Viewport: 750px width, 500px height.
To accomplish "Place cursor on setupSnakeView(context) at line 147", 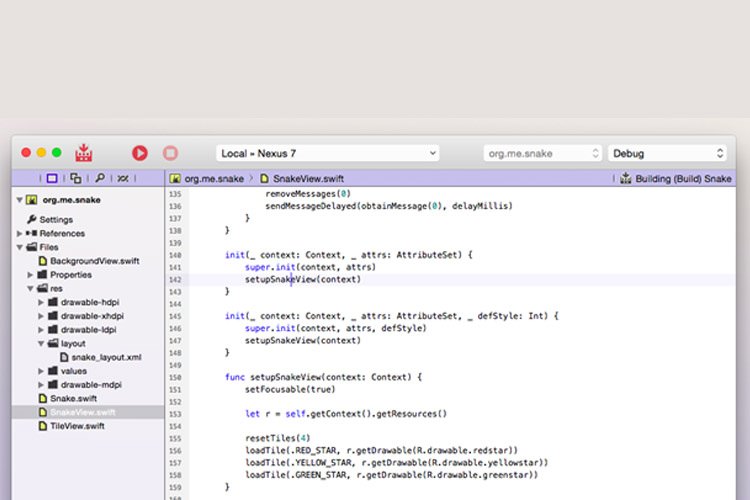I will tap(303, 341).
